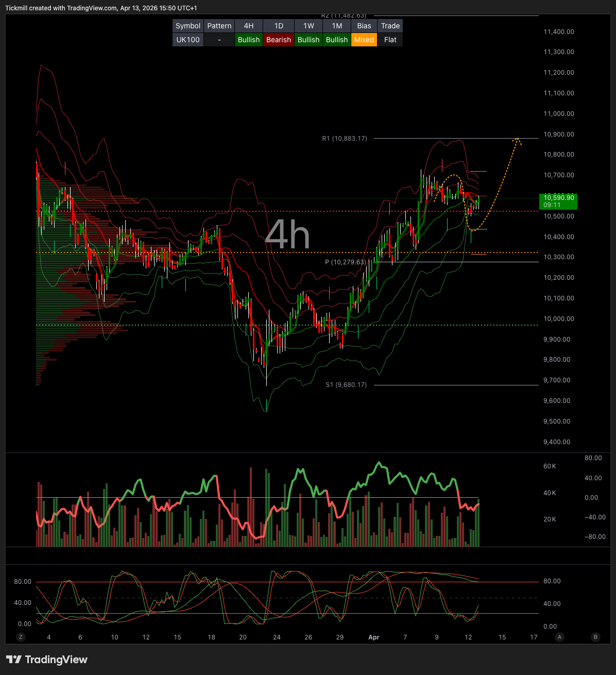Viewport: 616px width, 675px height.
Task: Toggle the 1D Bearish status cell
Action: tap(279, 40)
